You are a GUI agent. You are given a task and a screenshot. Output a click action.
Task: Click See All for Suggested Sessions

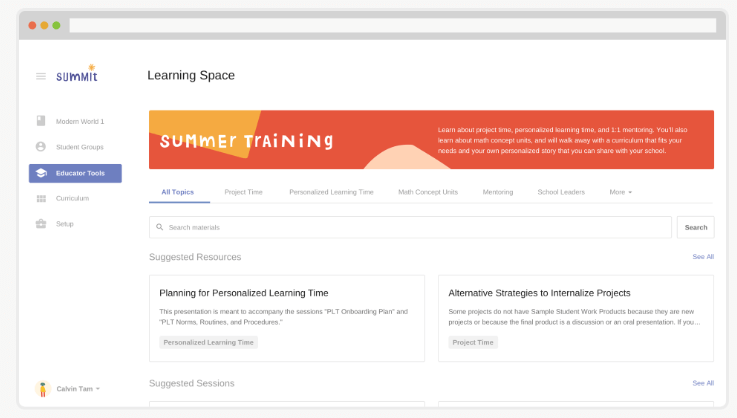coord(703,383)
